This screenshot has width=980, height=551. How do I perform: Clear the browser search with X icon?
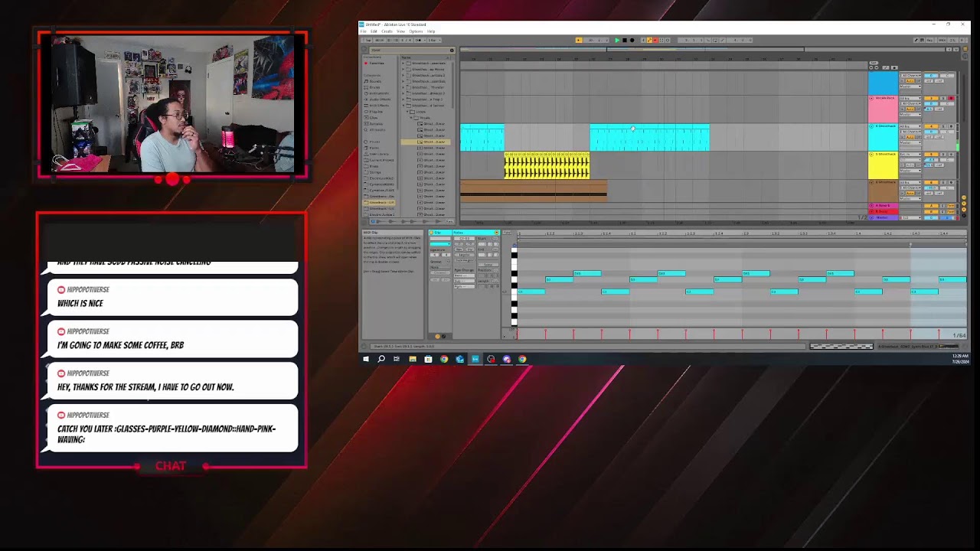tap(452, 51)
